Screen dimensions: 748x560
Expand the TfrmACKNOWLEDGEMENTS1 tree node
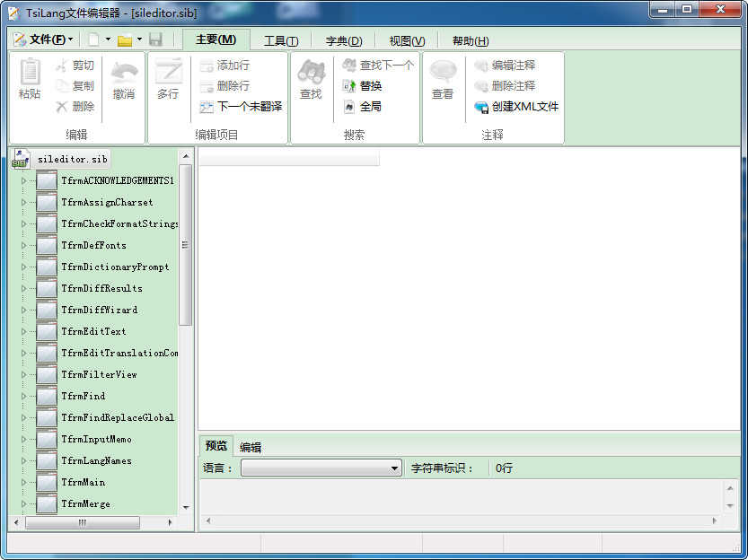[23, 180]
